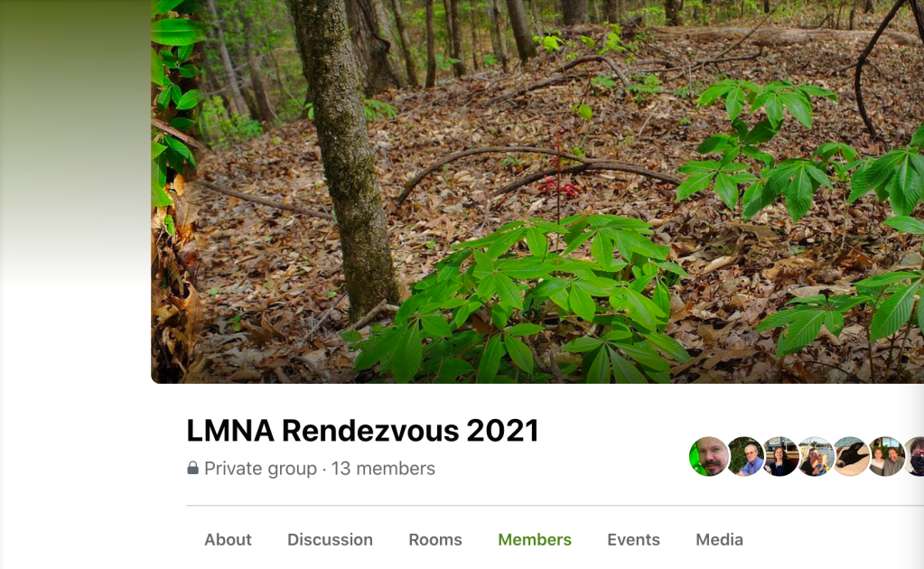
Task: Open the forest cover photo
Action: pyautogui.click(x=537, y=191)
